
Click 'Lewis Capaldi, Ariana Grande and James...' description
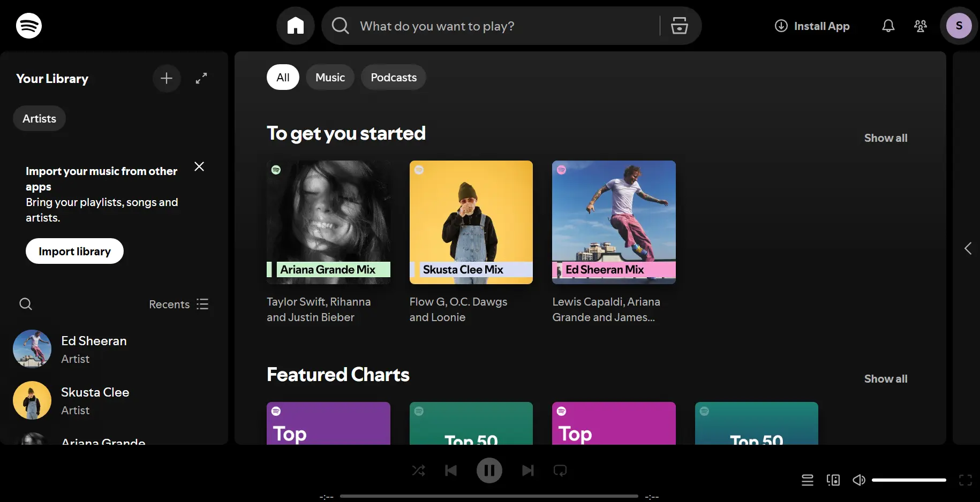606,309
